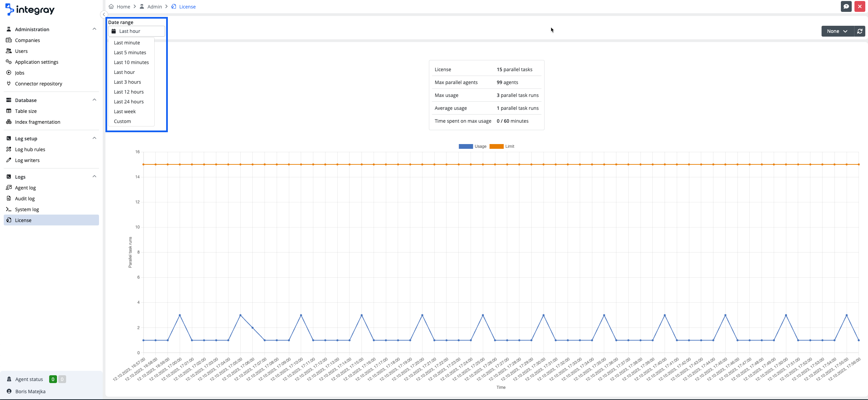The width and height of the screenshot is (868, 400).
Task: Click the blue Usage color swatch
Action: [x=466, y=146]
